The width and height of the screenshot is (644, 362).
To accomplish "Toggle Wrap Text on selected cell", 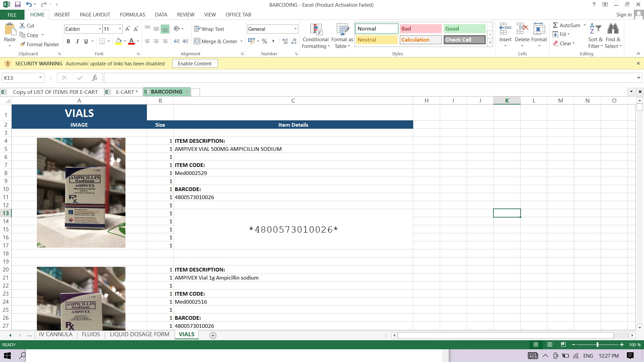I will point(209,29).
